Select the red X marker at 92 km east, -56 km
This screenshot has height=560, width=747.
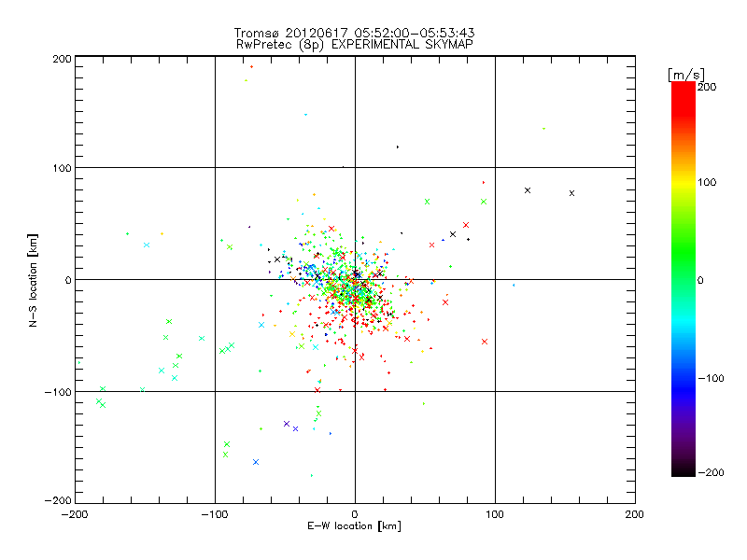click(x=485, y=342)
